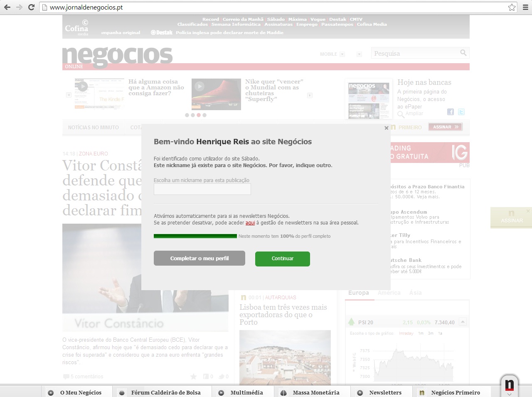This screenshot has width=532, height=397.
Task: Close the welcome dialog with the X
Action: coord(387,128)
